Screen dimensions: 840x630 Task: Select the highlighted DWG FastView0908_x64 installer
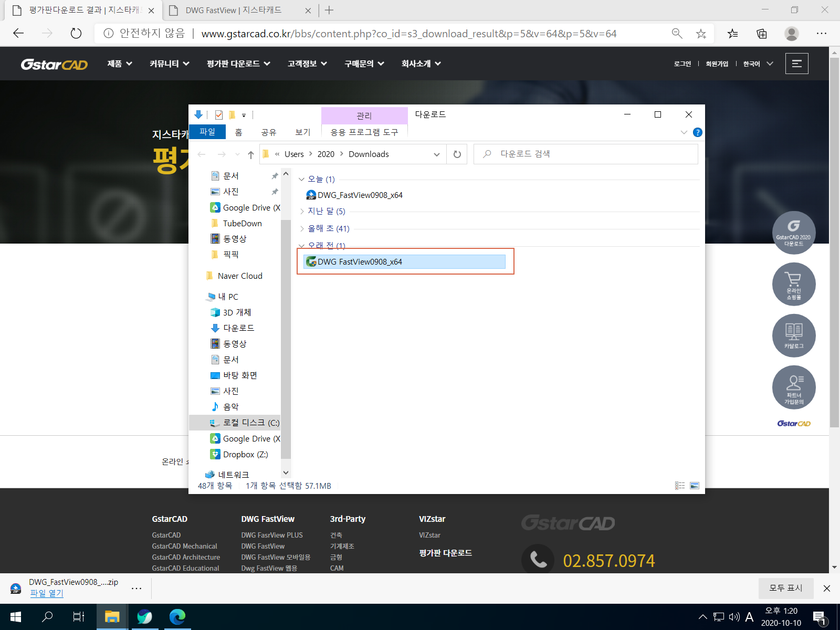405,261
